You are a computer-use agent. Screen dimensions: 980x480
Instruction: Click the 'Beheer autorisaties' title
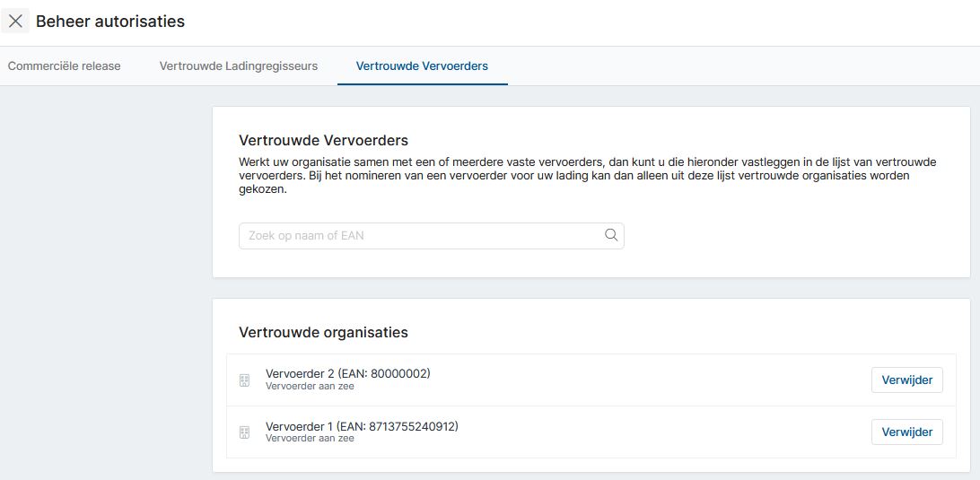pyautogui.click(x=110, y=22)
